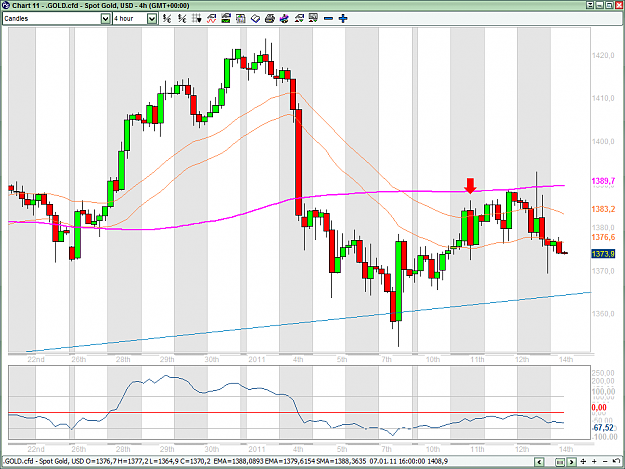Screen dimensions: 625x469
Task: Expand the 4 hour timeframe dropdown arrow
Action: [x=152, y=18]
